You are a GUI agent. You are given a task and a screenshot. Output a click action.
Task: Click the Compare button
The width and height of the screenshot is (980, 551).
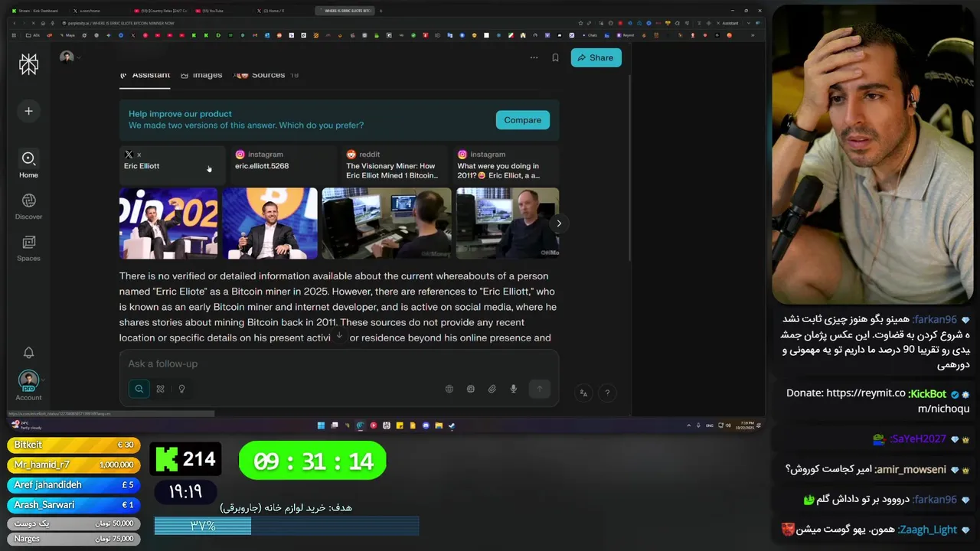click(x=523, y=120)
